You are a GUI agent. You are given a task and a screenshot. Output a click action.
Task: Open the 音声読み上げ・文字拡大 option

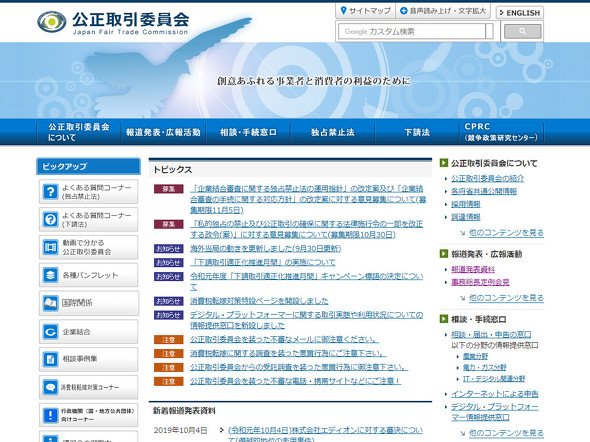point(443,11)
